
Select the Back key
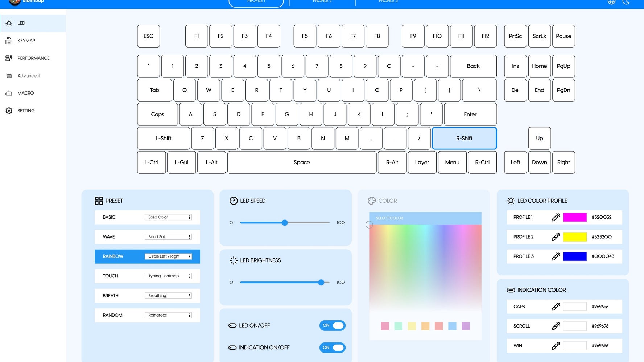[473, 66]
